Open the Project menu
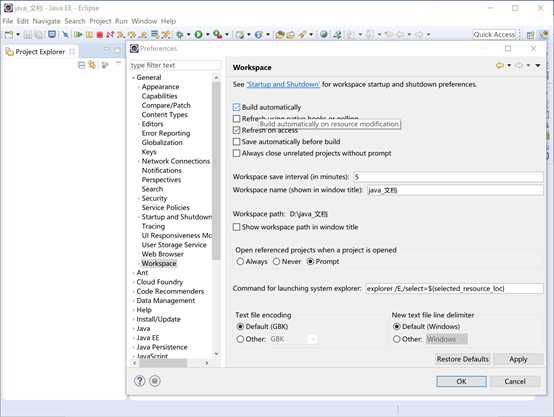 coord(100,21)
